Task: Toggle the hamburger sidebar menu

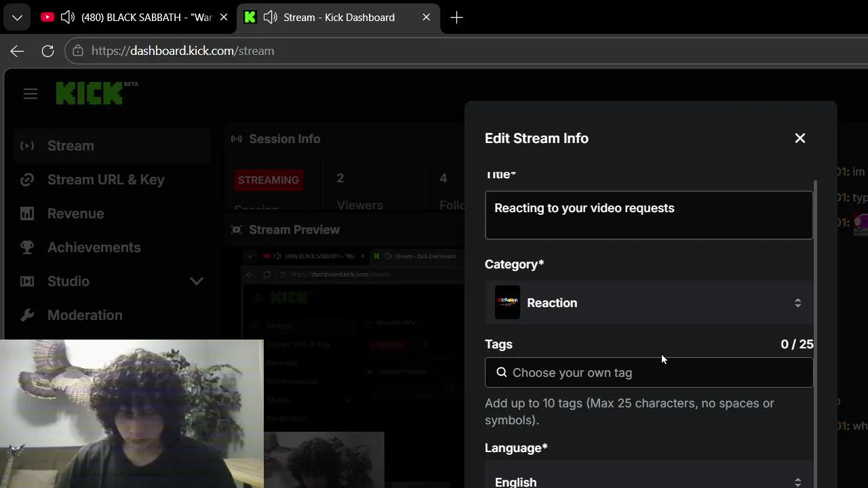Action: tap(31, 94)
